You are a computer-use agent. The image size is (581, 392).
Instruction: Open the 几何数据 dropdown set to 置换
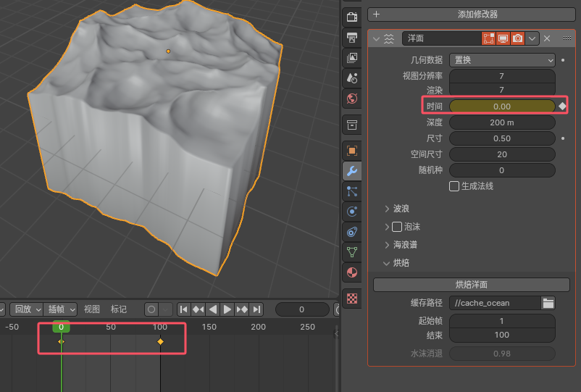[502, 60]
